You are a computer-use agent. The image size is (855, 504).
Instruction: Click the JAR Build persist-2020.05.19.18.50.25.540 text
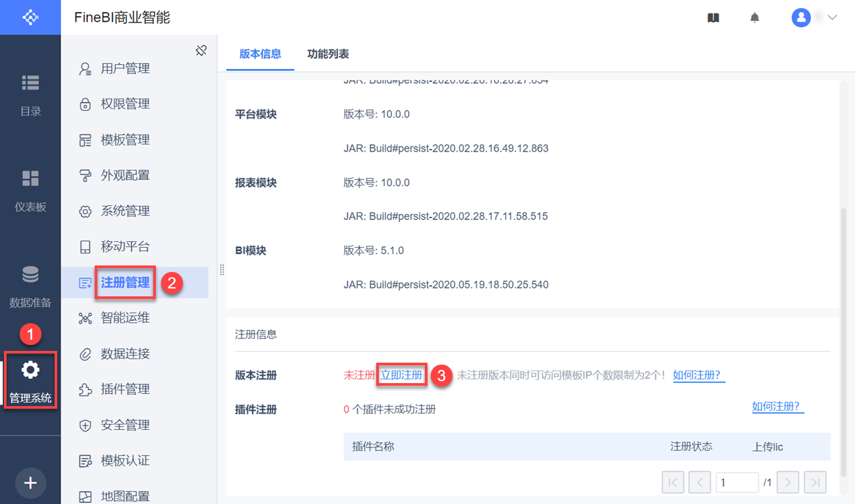click(x=446, y=285)
